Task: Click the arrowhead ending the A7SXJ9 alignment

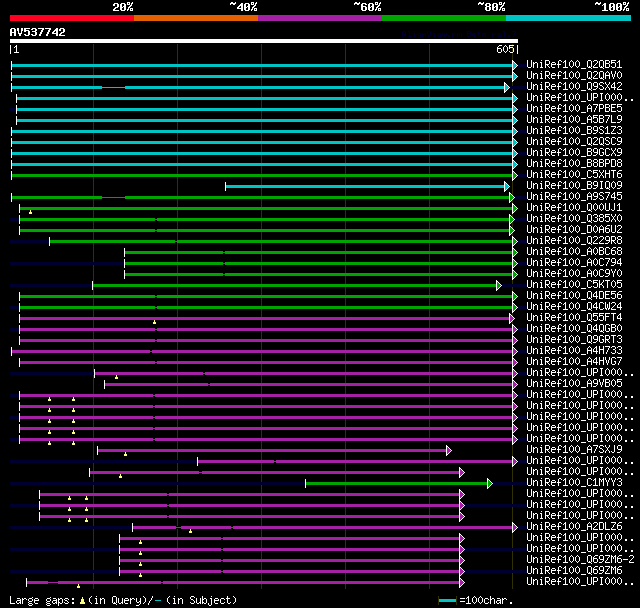Action: click(449, 450)
